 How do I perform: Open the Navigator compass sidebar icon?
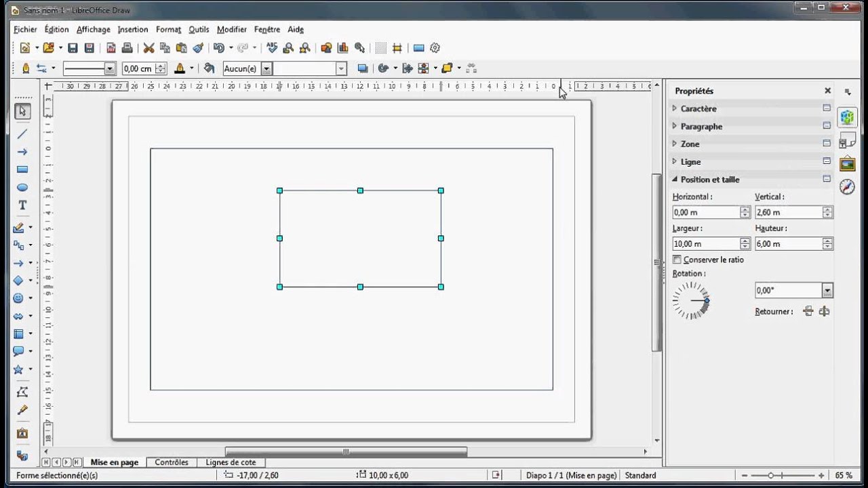[x=847, y=187]
